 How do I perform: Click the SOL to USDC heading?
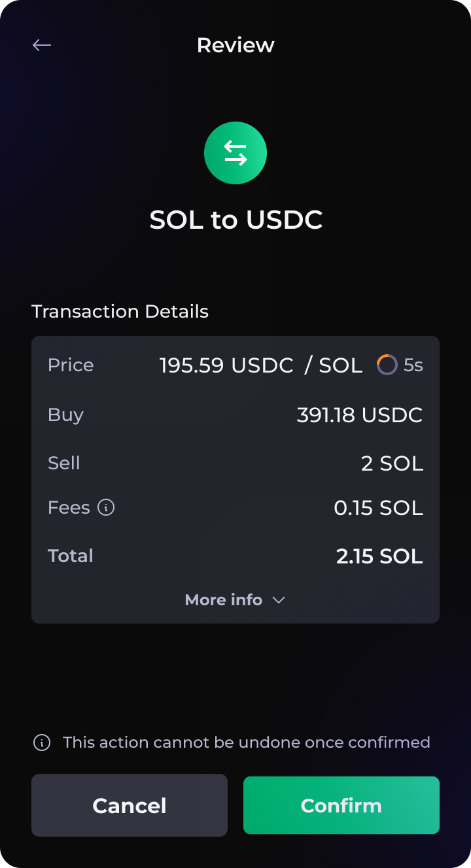coord(235,220)
